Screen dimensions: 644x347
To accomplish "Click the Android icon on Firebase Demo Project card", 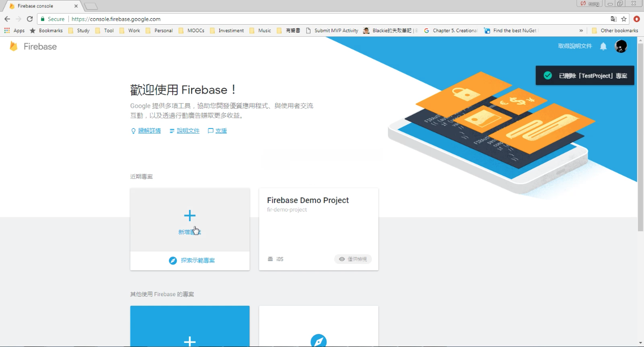I will (x=270, y=259).
